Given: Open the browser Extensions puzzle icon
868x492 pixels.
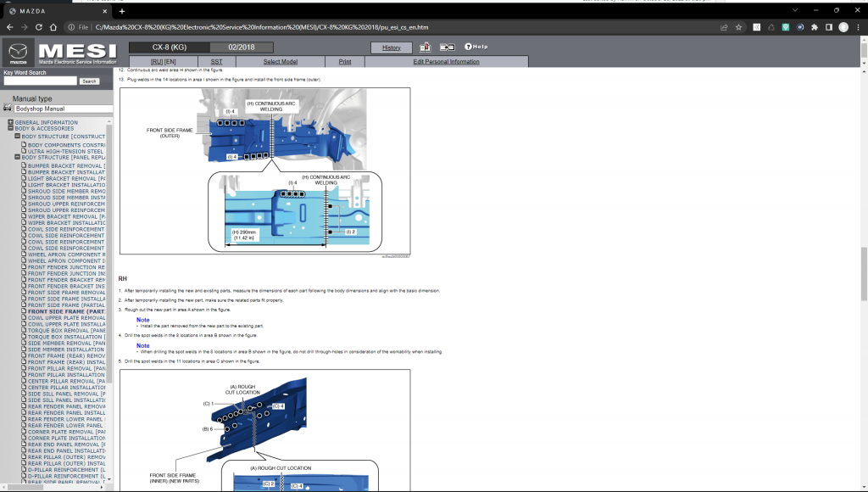Looking at the screenshot, I should point(815,27).
